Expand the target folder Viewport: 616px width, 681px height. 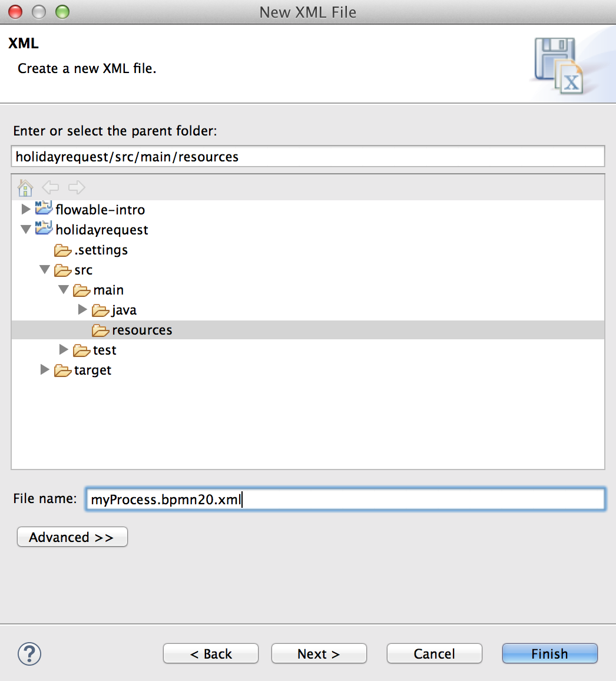click(44, 370)
